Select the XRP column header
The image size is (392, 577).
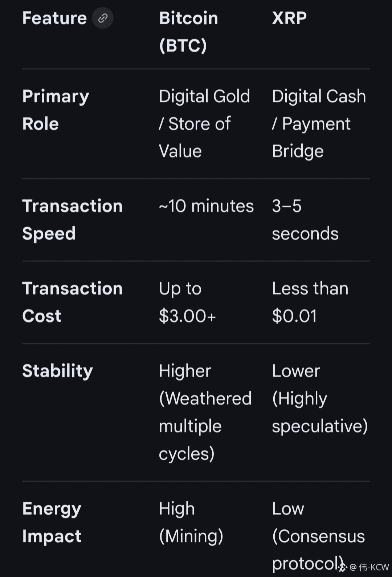tap(289, 18)
